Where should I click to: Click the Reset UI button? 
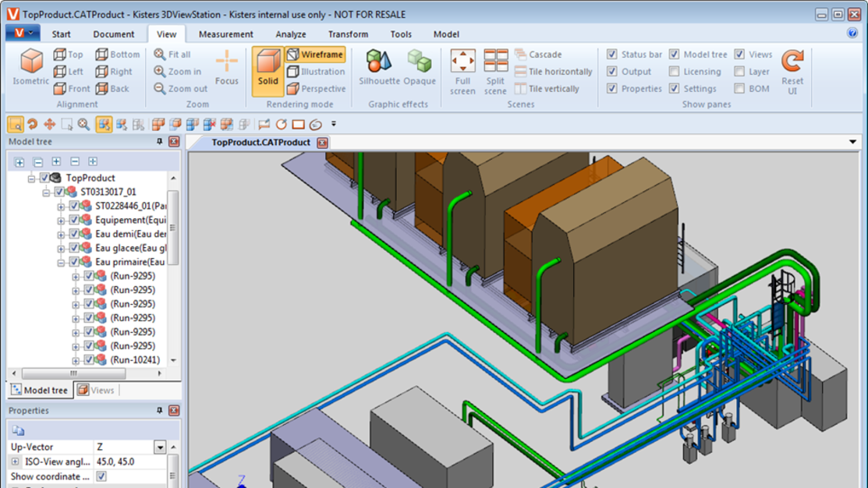click(x=792, y=72)
